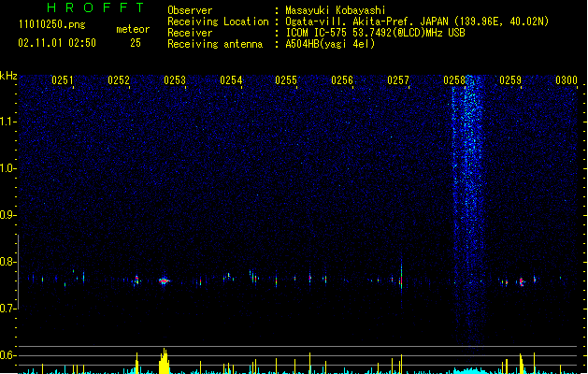The image size is (588, 374).
Task: Click the 0257 time axis marker
Action: tap(398, 80)
